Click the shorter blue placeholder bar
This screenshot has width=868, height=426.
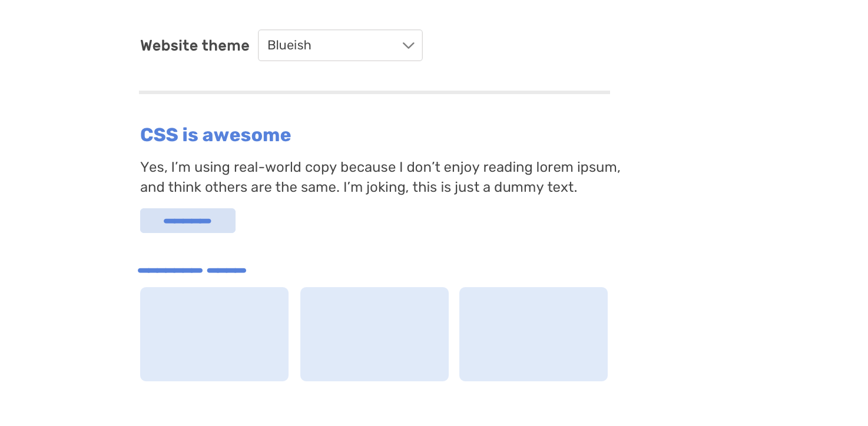[227, 271]
